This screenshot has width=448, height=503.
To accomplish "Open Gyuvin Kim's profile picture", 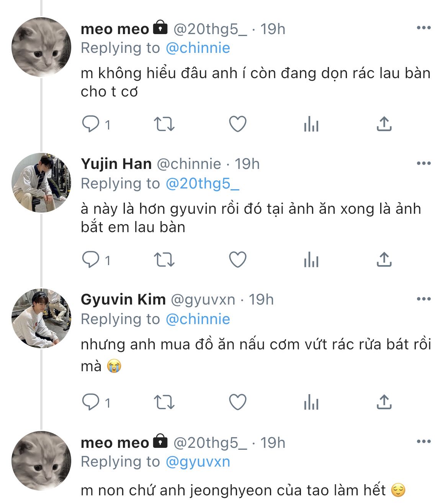I will point(41,318).
